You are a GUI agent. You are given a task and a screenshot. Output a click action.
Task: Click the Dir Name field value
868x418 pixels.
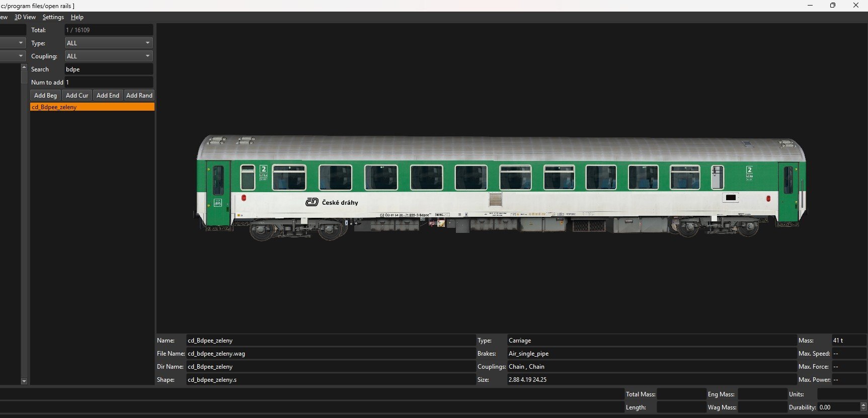331,367
